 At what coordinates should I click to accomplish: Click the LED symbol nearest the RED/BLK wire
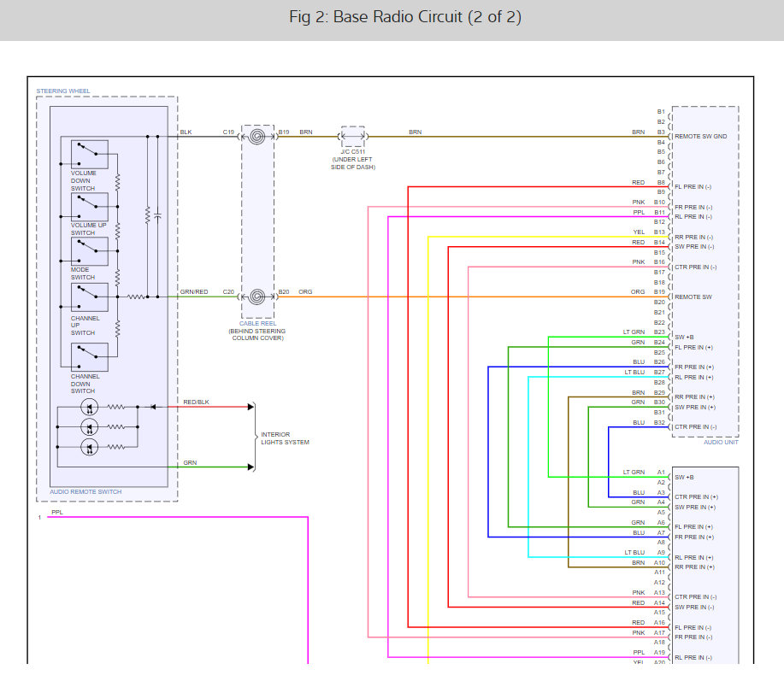(90, 408)
